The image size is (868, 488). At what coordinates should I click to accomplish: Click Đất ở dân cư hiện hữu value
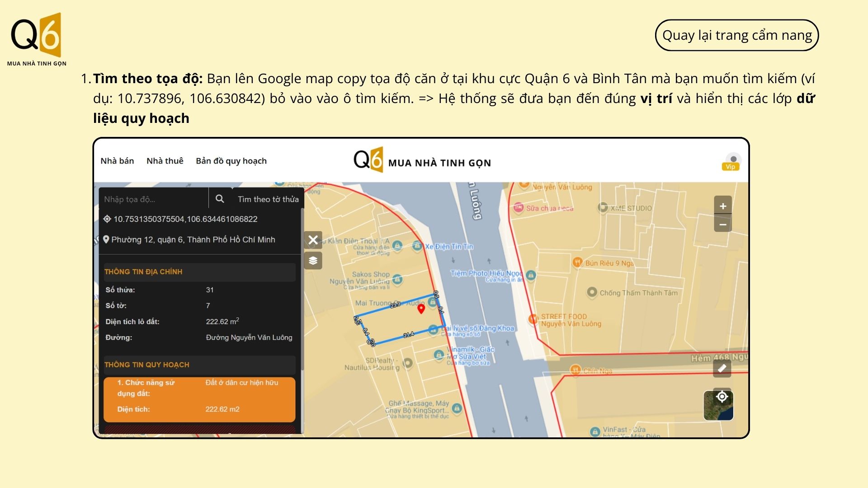tap(242, 383)
